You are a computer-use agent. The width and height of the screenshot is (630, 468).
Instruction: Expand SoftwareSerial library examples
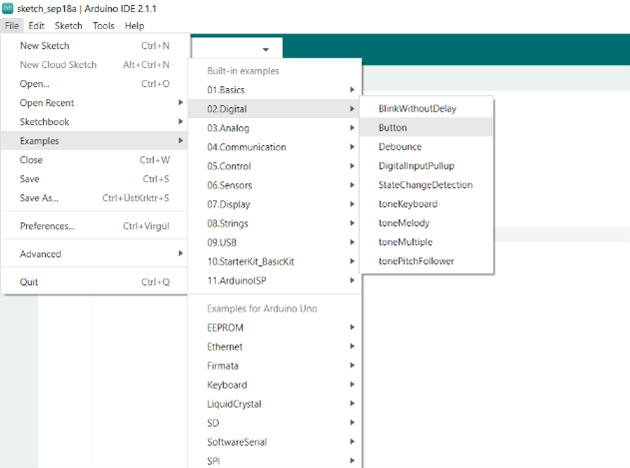click(275, 442)
